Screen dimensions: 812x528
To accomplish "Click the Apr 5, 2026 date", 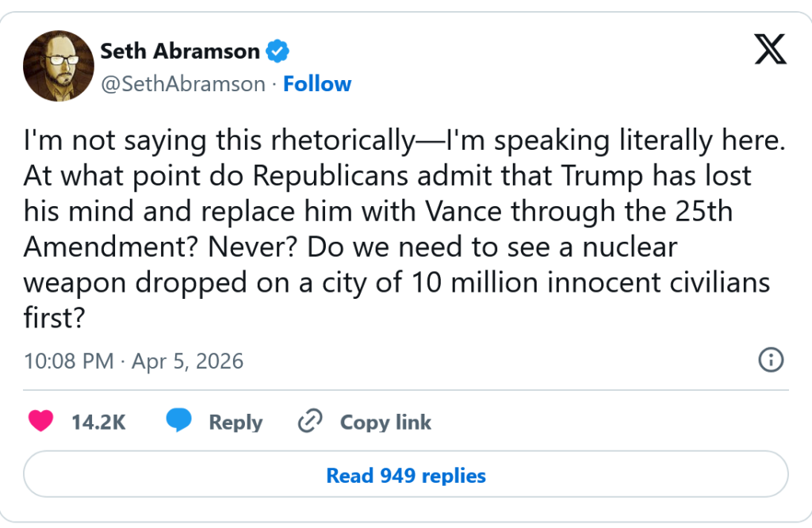I will click(x=186, y=362).
